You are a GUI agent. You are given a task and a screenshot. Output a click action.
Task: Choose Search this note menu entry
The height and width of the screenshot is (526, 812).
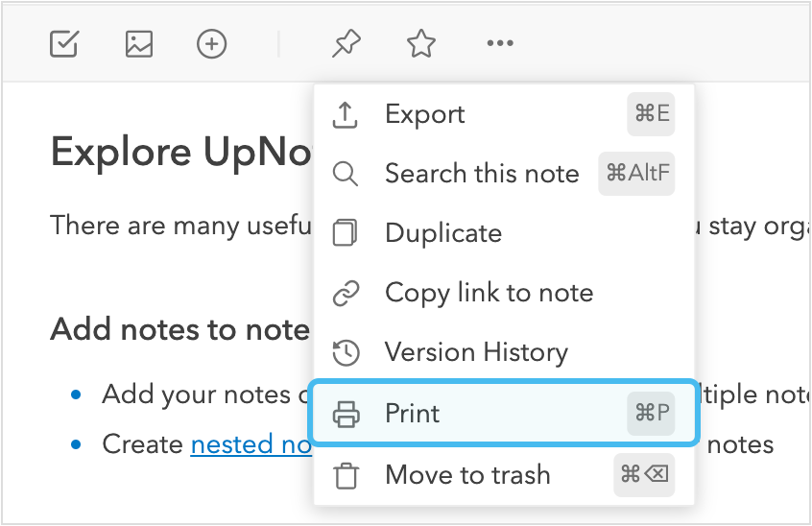click(481, 174)
